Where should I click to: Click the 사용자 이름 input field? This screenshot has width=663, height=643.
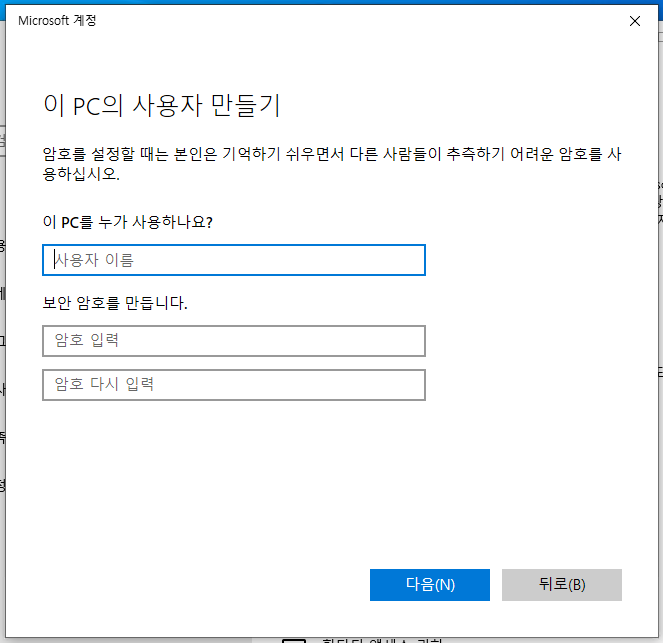pos(234,260)
